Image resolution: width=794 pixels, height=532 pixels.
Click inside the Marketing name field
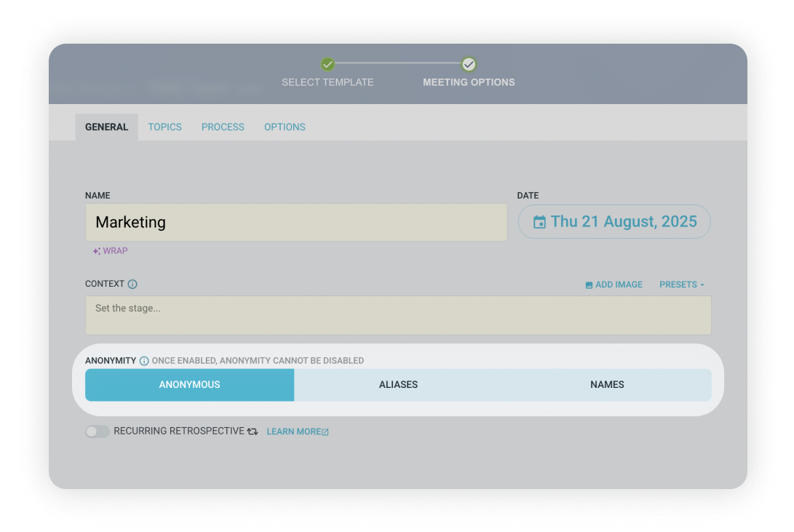point(295,222)
